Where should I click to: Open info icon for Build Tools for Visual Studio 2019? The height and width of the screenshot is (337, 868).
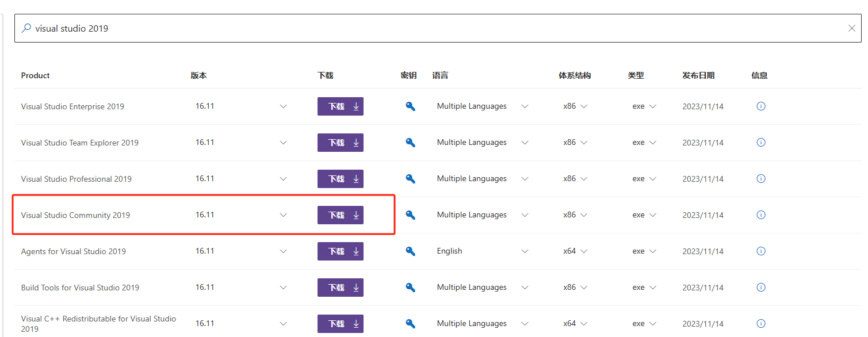761,288
